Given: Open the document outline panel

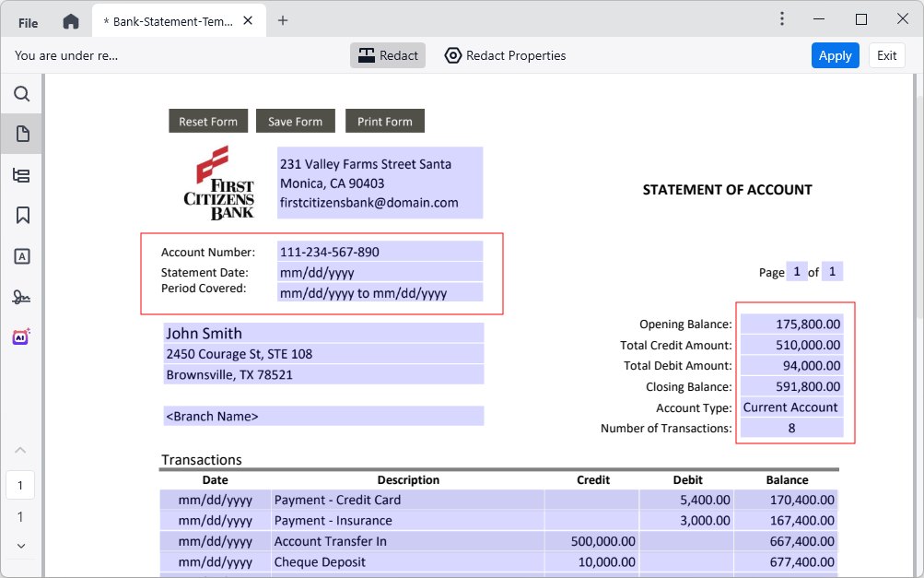Looking at the screenshot, I should pyautogui.click(x=20, y=174).
